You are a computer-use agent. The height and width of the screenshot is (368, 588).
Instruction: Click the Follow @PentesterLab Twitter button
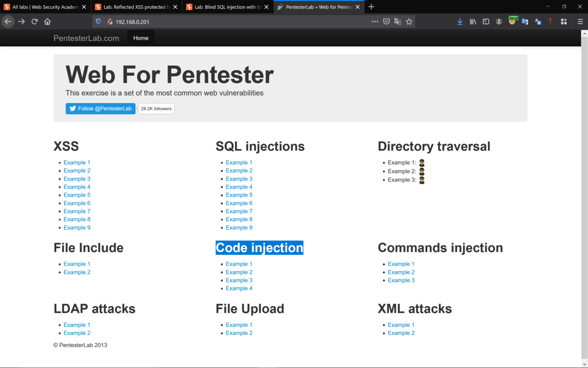point(100,108)
